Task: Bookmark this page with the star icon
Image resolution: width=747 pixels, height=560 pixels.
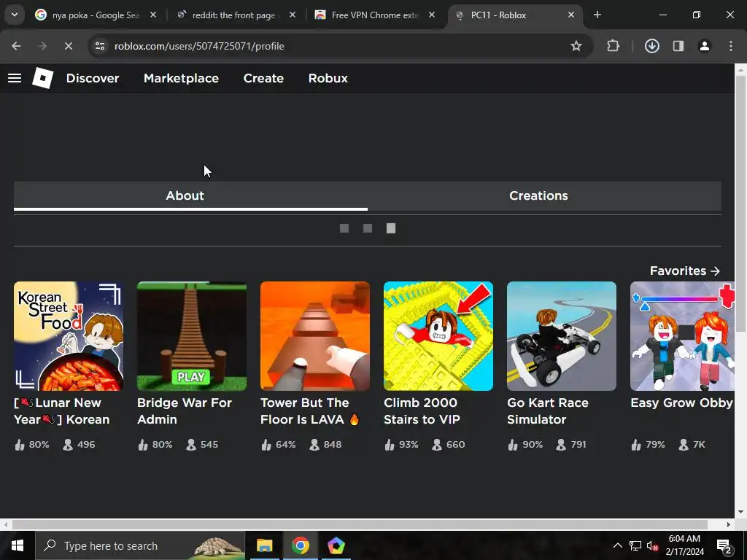Action: [x=576, y=46]
